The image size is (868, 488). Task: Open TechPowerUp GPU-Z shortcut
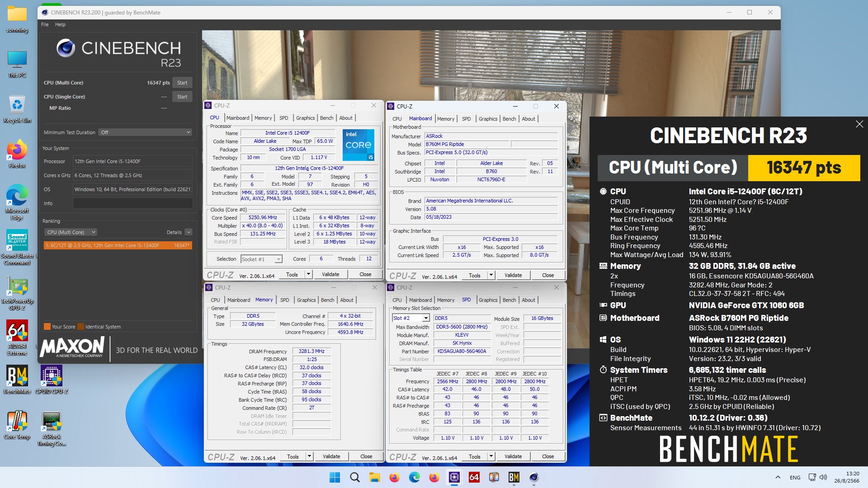[x=17, y=293]
